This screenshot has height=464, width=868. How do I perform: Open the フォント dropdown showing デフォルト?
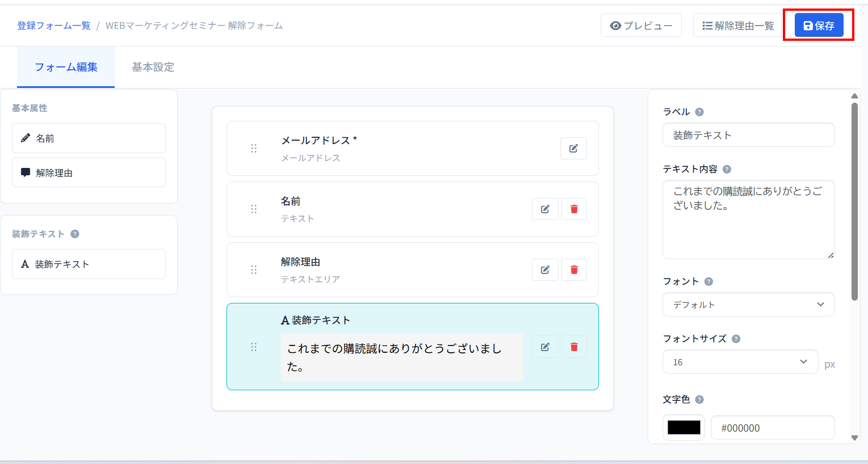pyautogui.click(x=748, y=305)
